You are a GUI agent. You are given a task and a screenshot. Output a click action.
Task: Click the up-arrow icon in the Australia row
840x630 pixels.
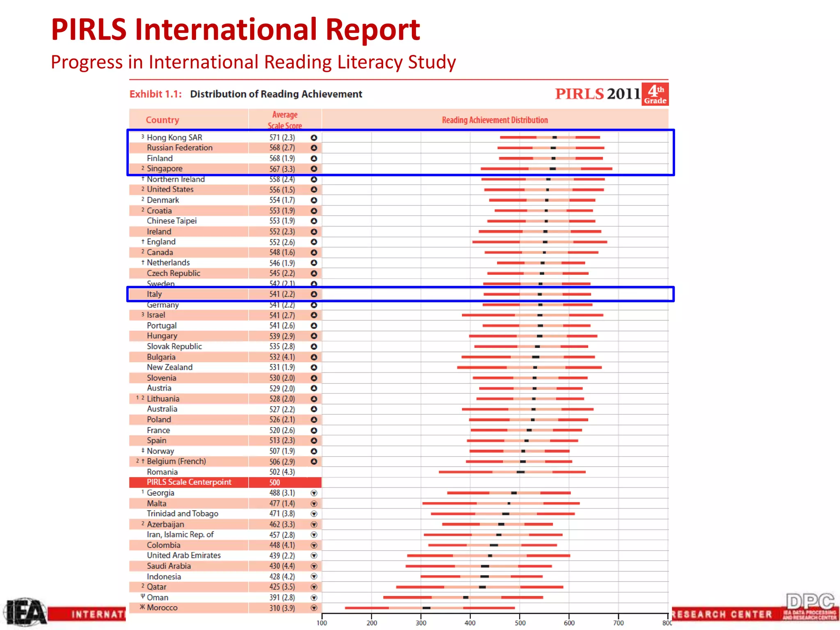coord(314,409)
